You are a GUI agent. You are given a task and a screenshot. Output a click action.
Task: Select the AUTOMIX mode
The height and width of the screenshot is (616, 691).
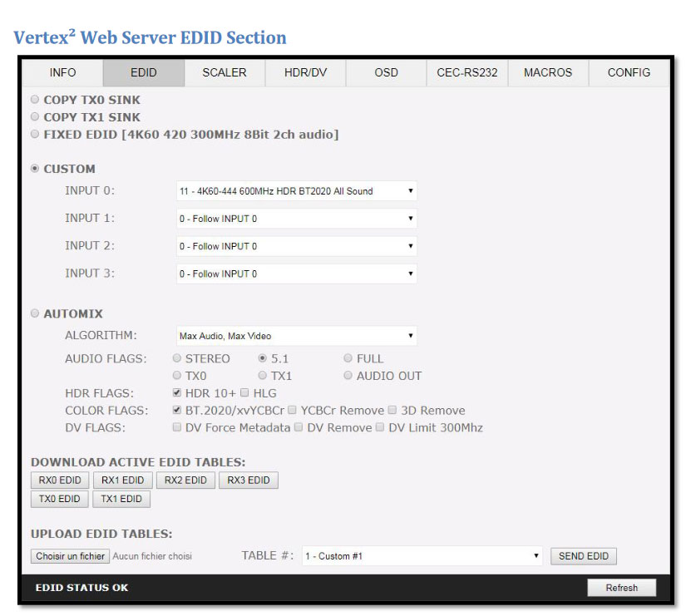click(34, 313)
